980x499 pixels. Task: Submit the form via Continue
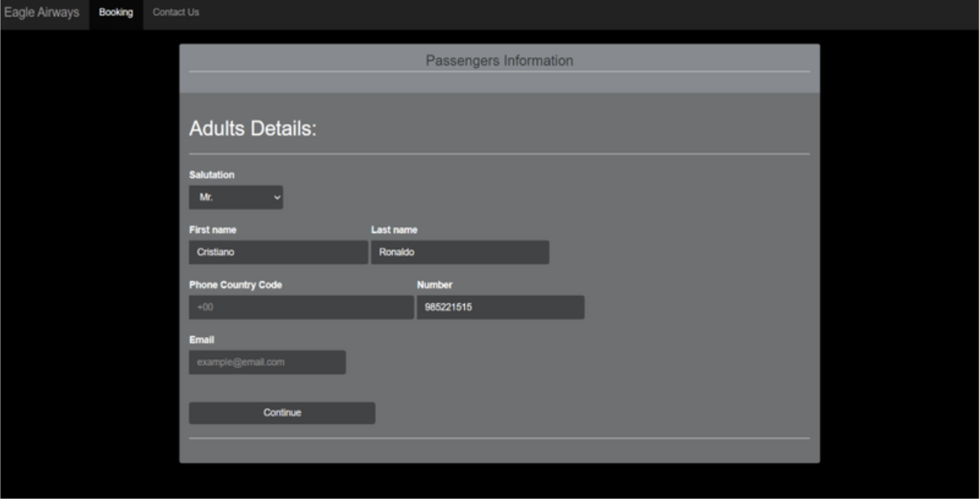click(281, 413)
